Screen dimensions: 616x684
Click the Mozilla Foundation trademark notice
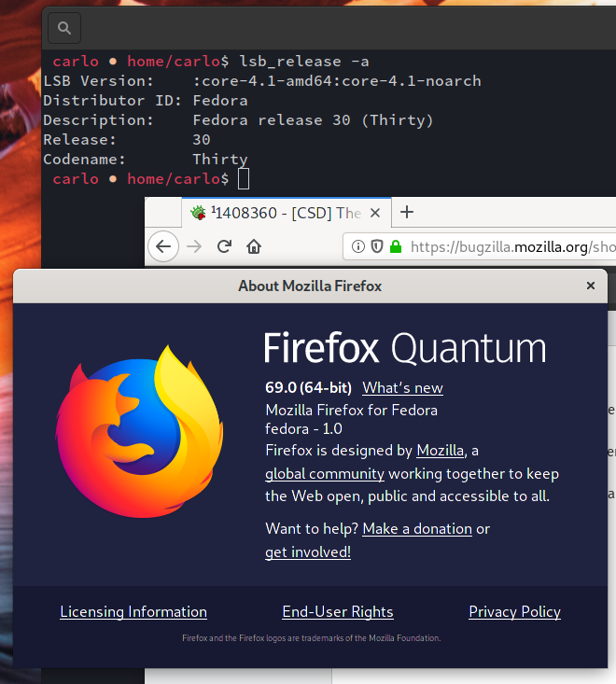[x=312, y=637]
